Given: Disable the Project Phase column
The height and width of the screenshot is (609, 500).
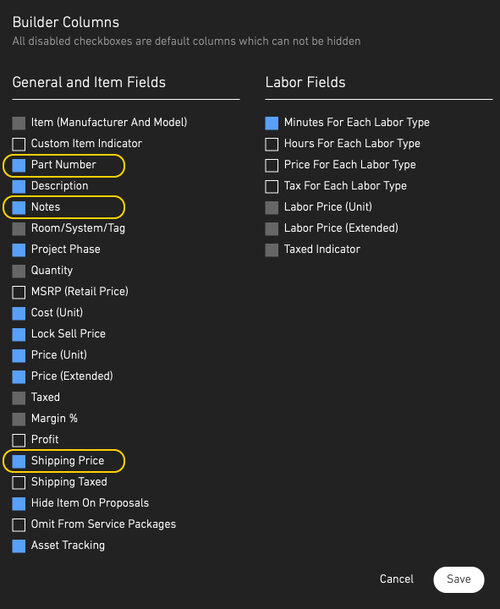Looking at the screenshot, I should (x=19, y=250).
